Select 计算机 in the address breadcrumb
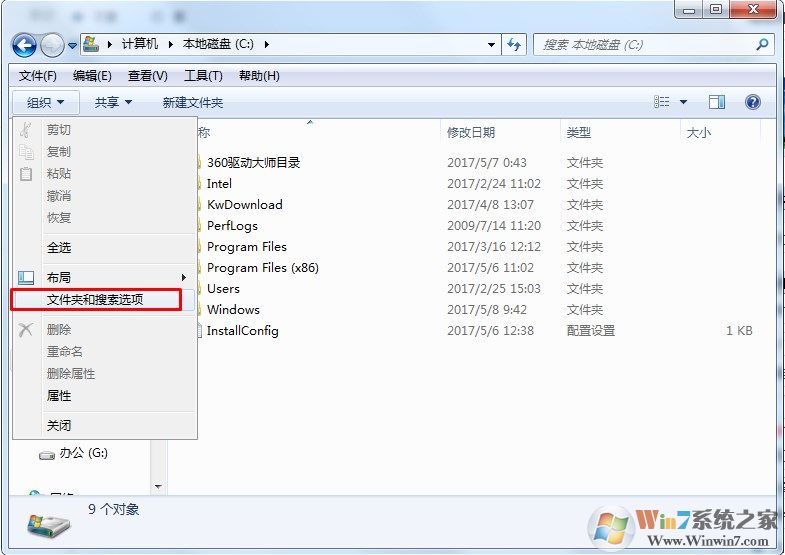 pyautogui.click(x=140, y=44)
